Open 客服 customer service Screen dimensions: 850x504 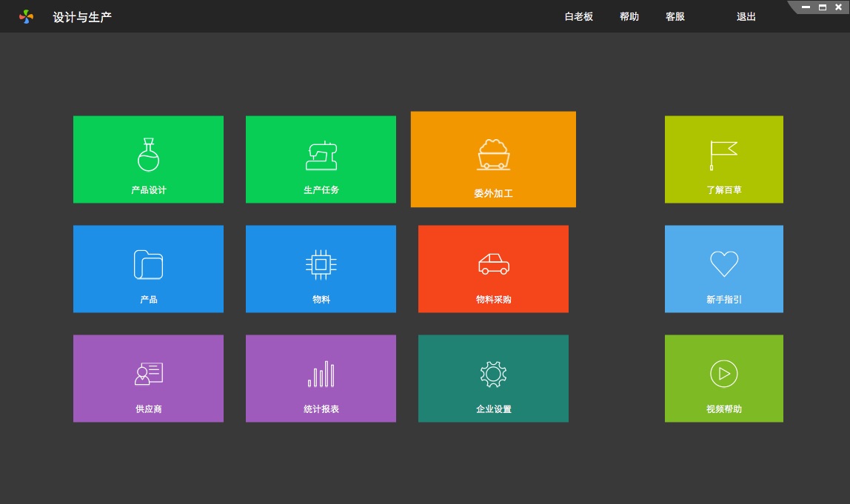pyautogui.click(x=675, y=16)
